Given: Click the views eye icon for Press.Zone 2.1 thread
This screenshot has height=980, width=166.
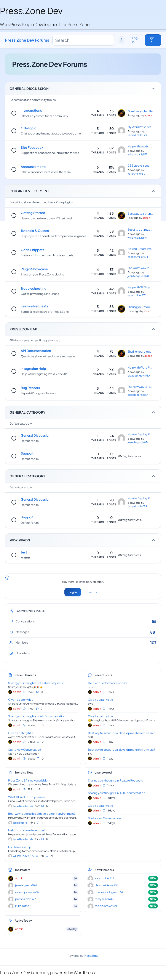Looking at the screenshot, I should pos(24,789).
